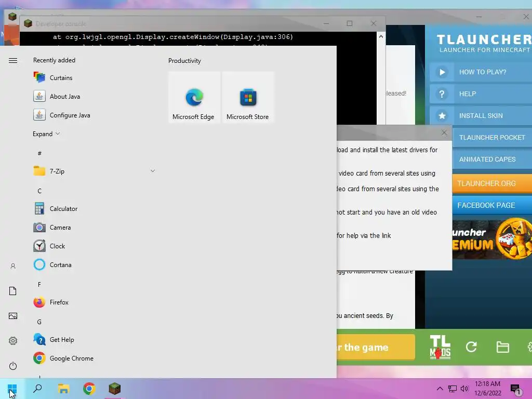
Task: Maximize the Developer console window
Action: (x=350, y=23)
